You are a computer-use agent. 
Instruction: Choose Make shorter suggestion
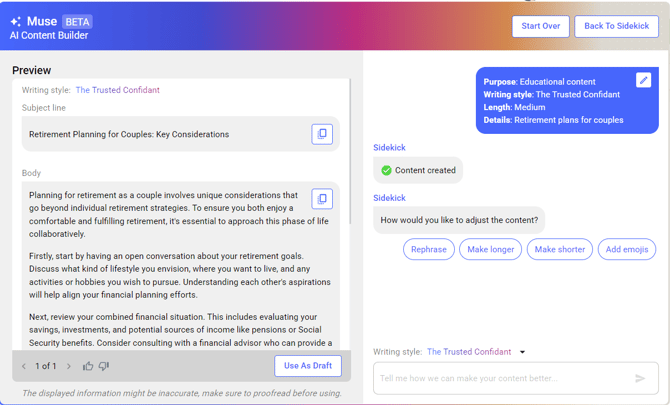(559, 249)
